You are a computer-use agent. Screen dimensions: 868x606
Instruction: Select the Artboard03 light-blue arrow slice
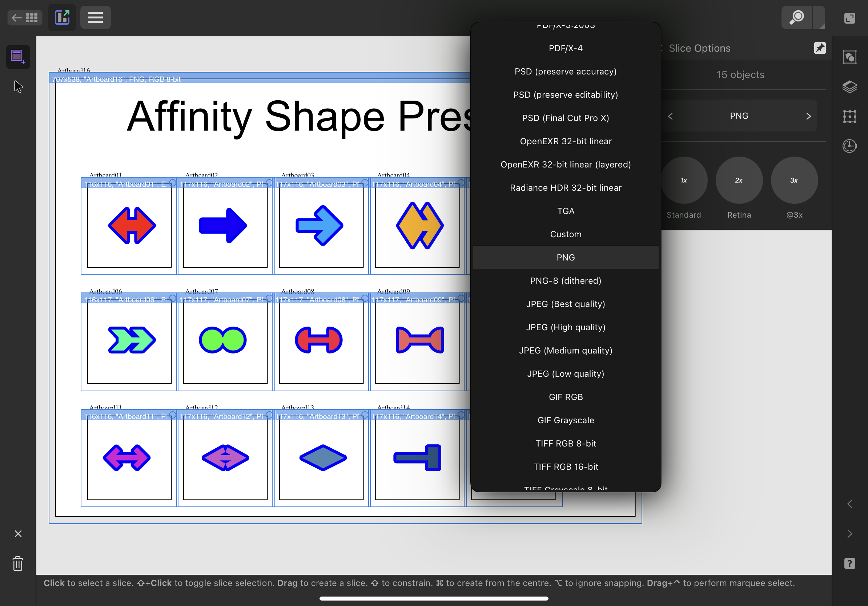(319, 226)
